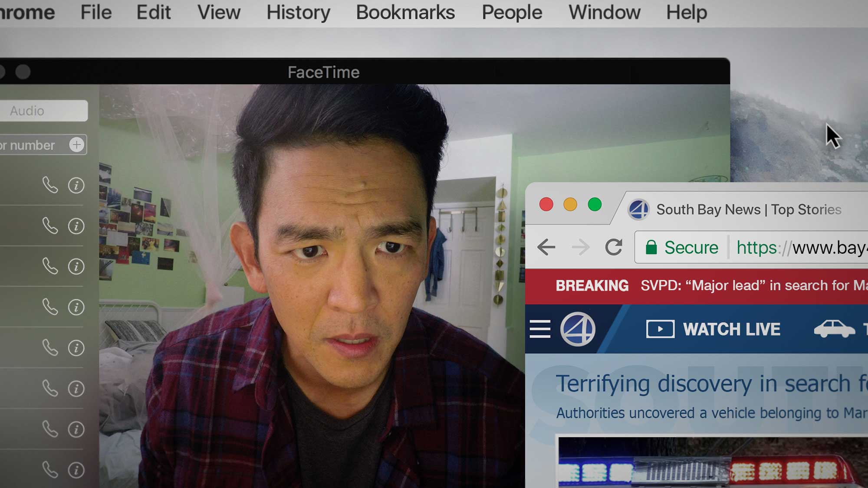Viewport: 868px width, 488px height.
Task: Click the new contact plus button in FaceTime
Action: [76, 145]
